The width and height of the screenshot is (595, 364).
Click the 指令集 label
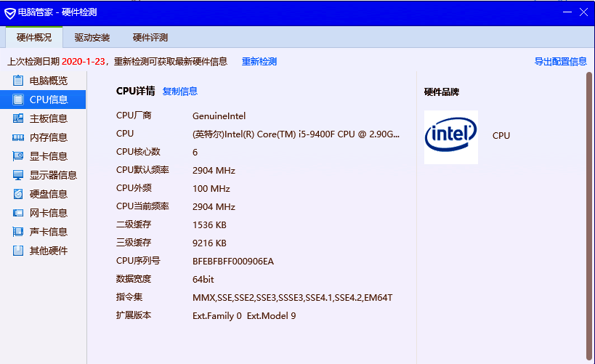point(129,297)
